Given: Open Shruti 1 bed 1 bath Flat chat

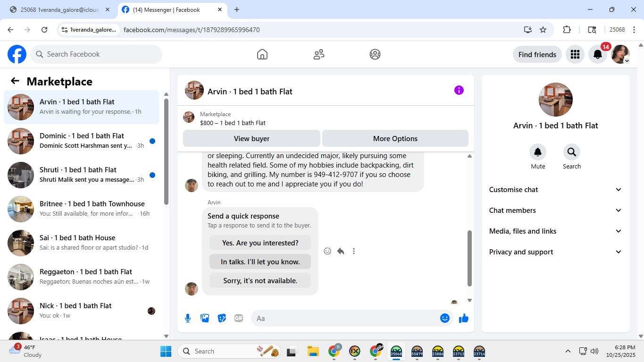Looking at the screenshot, I should pyautogui.click(x=82, y=175).
